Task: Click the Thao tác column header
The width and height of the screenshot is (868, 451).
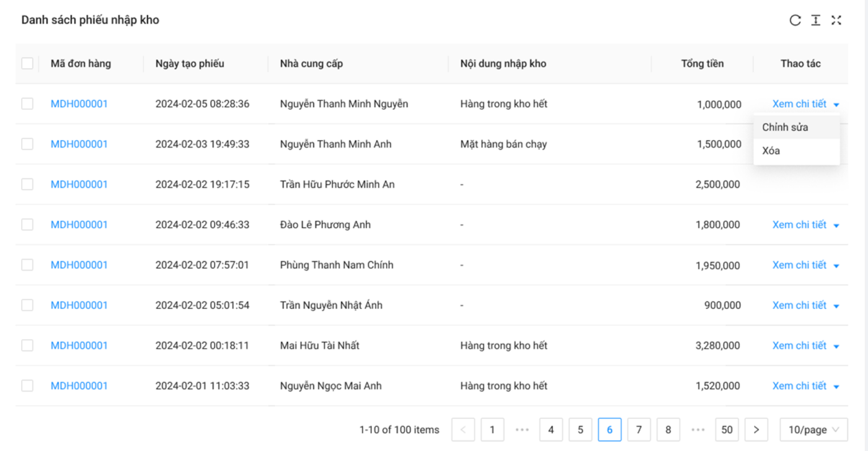Action: tap(800, 63)
